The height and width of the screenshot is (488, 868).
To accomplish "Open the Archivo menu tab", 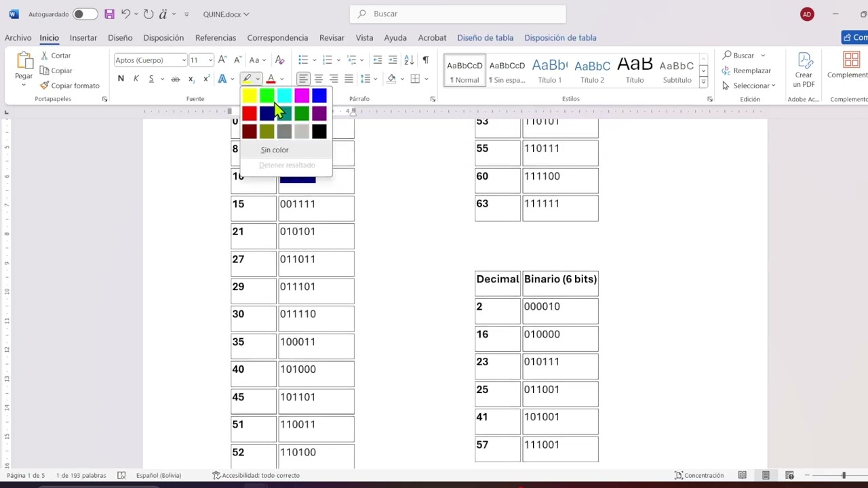I will 18,38.
